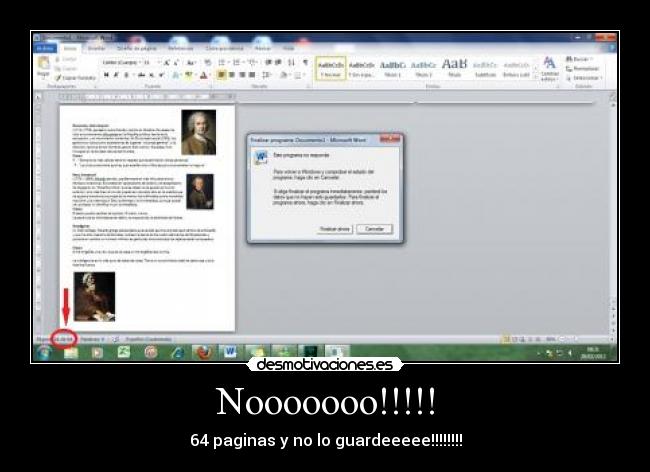Switch to the Referencias ribbon tab

click(x=180, y=48)
